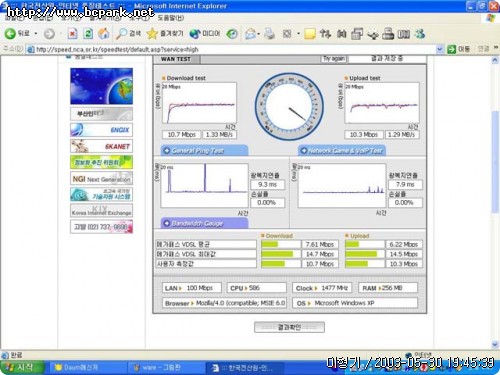Open the Mail envelope icon
This screenshot has height=375, width=500.
[250, 33]
